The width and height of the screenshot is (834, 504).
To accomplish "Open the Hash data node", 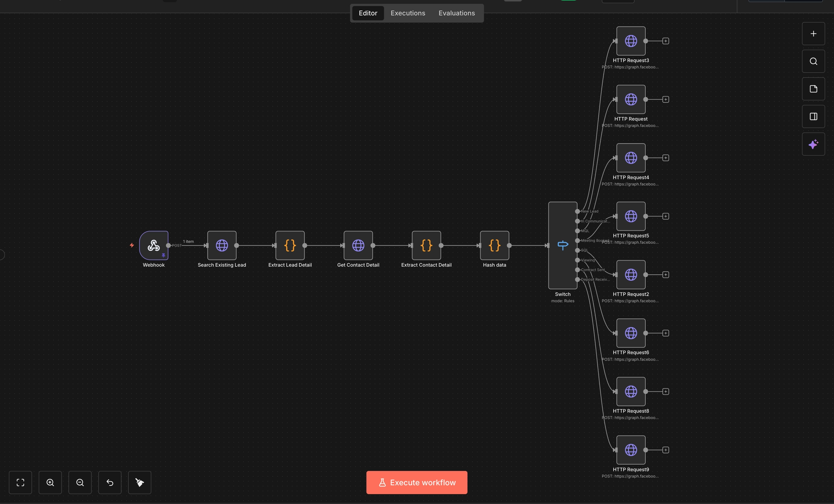I will pos(494,245).
